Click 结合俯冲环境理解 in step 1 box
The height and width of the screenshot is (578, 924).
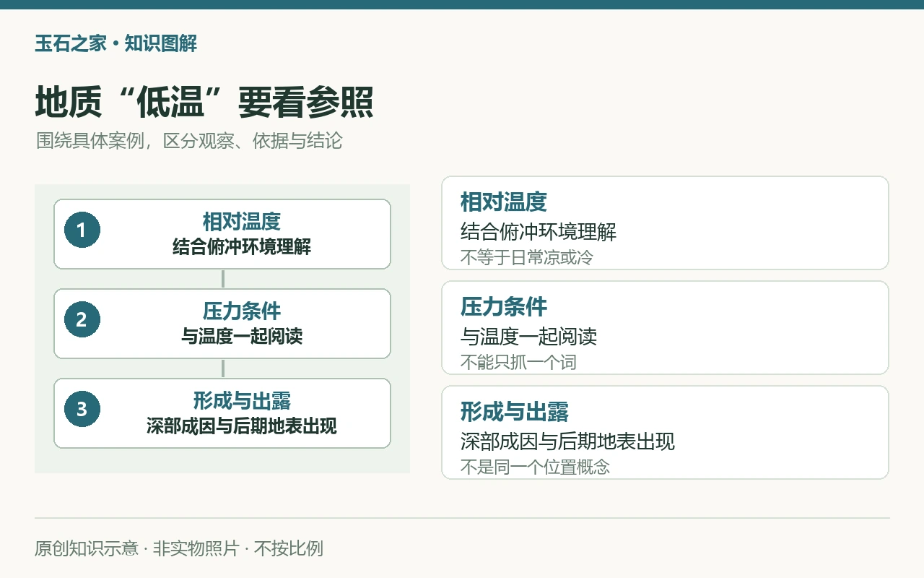[242, 247]
